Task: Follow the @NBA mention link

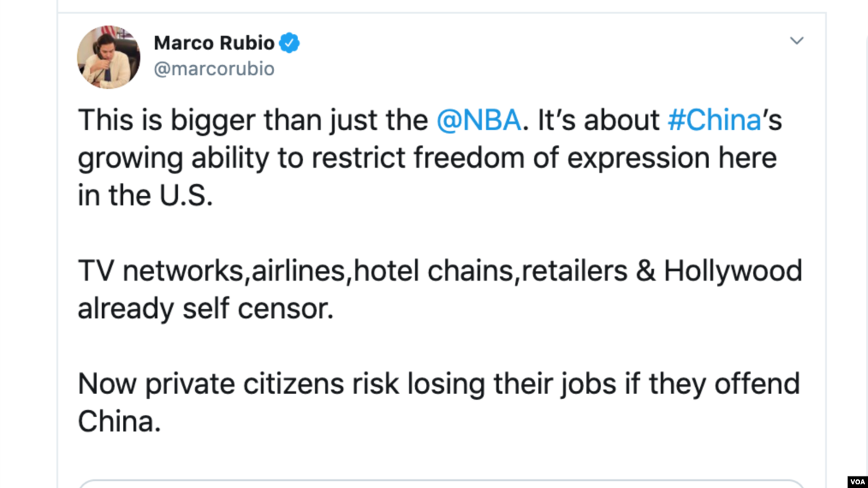Action: pos(479,120)
